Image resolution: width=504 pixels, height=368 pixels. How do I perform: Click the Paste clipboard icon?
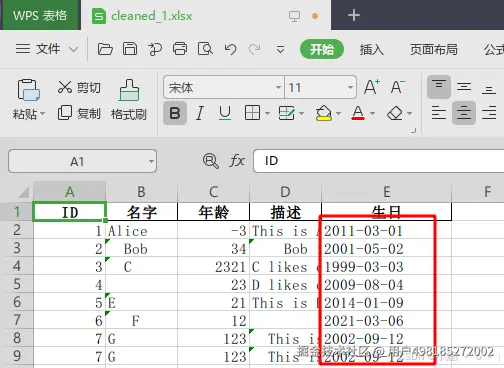[x=28, y=90]
